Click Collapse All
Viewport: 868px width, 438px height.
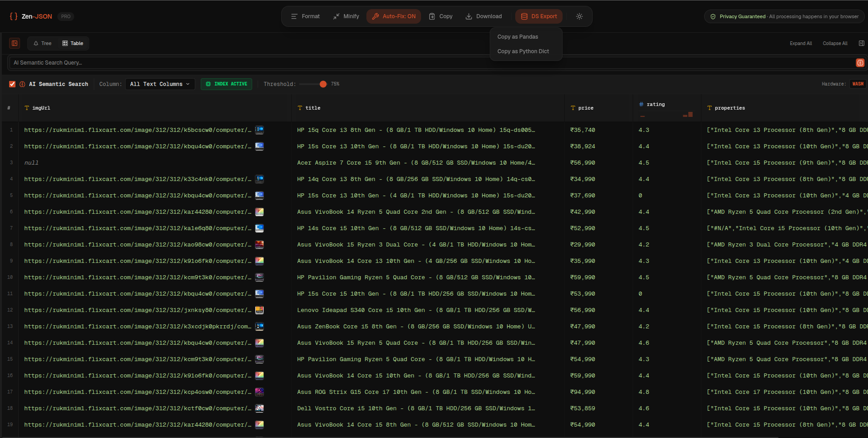click(835, 43)
